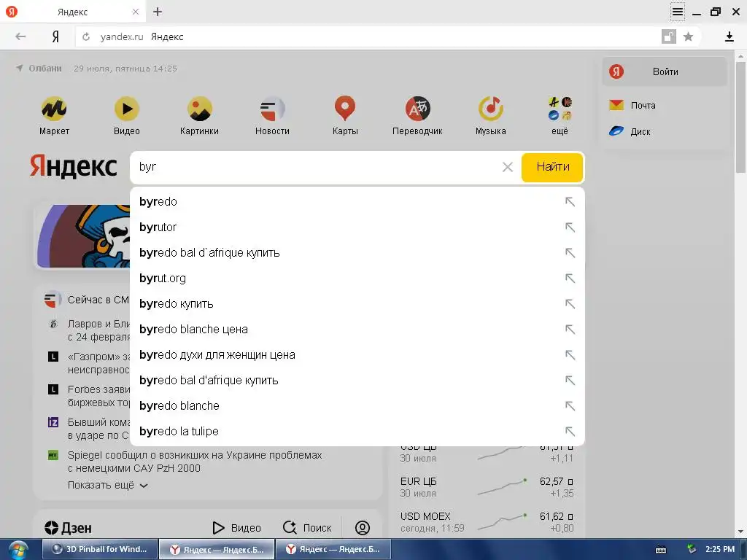Open the Музыка service icon
The width and height of the screenshot is (747, 560).
(x=491, y=109)
